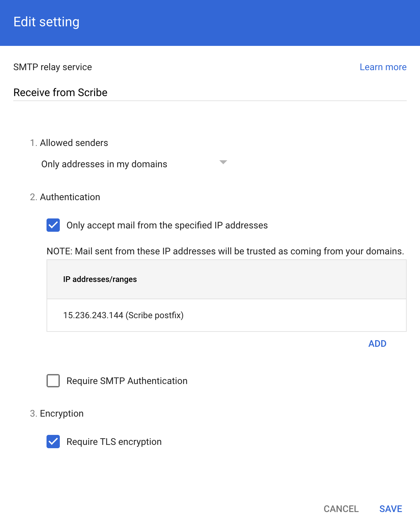Click the 'Require SMTP Authentication' label text

coord(127,381)
